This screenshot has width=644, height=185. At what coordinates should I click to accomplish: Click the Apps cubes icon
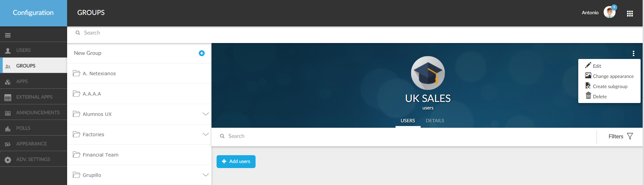pyautogui.click(x=8, y=82)
